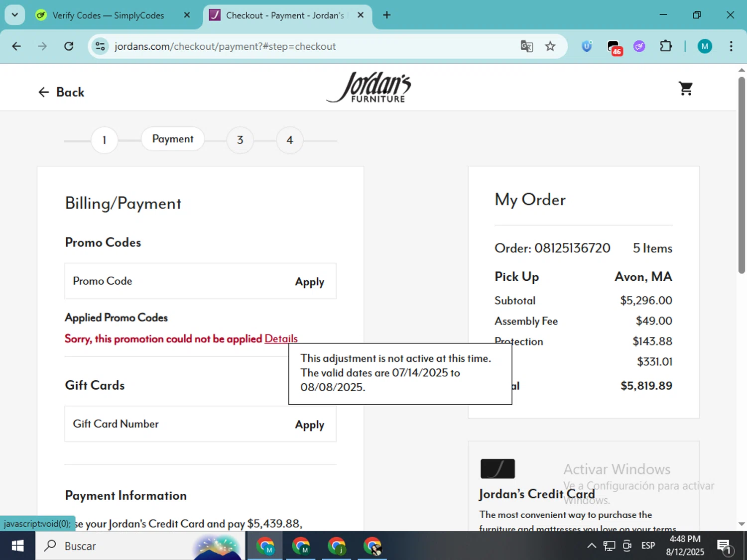Click the translate page icon
747x560 pixels.
(526, 46)
